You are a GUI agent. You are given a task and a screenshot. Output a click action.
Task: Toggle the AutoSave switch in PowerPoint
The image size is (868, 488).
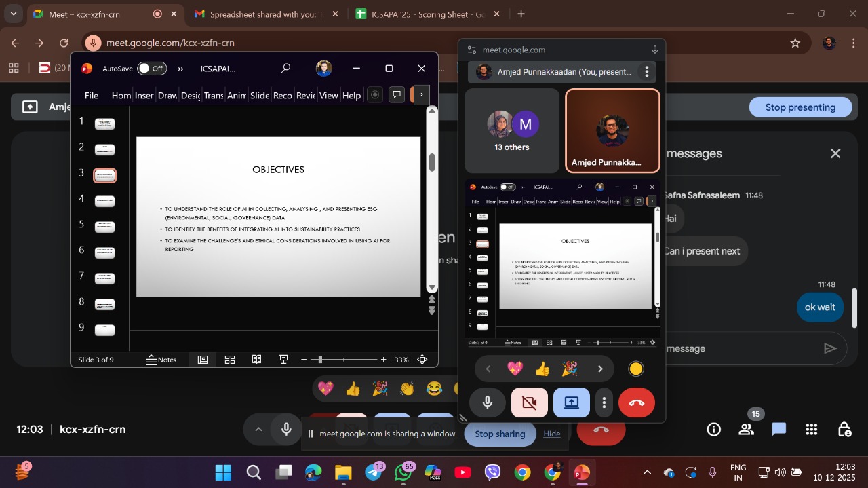click(151, 69)
